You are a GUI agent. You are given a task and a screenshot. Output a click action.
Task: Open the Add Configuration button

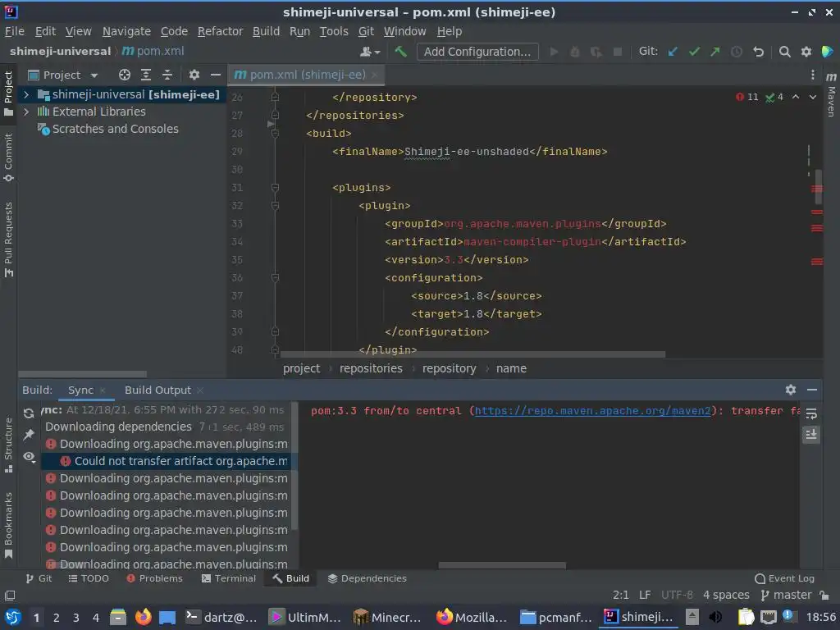[x=477, y=52]
